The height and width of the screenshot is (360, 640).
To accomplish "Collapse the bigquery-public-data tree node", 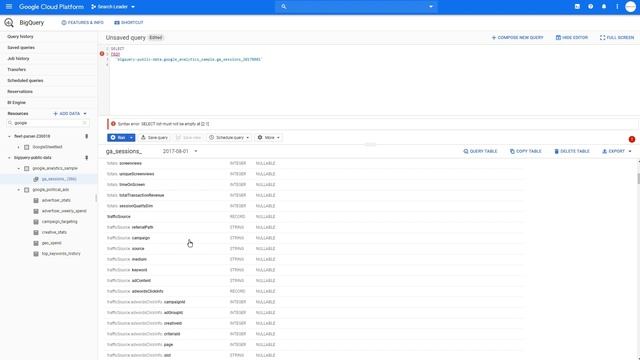I will (x=9, y=158).
